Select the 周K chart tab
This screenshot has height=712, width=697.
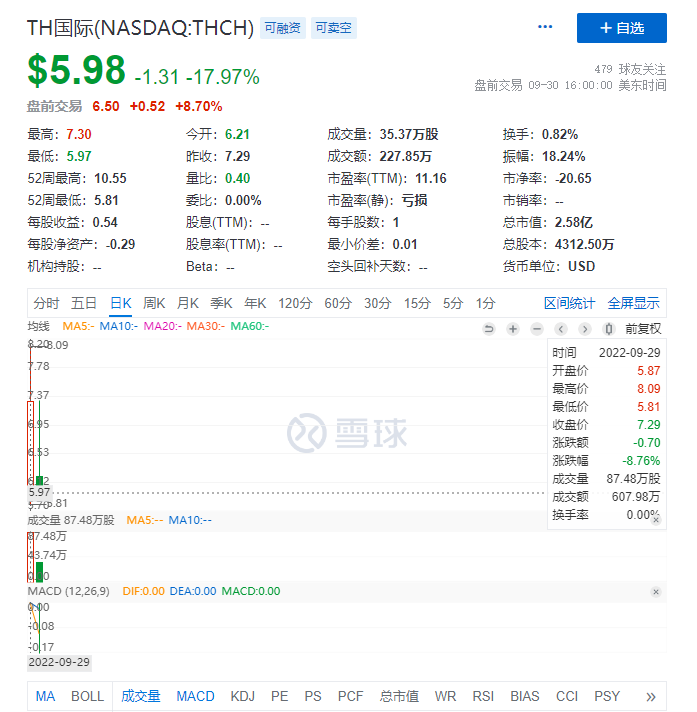coord(154,303)
